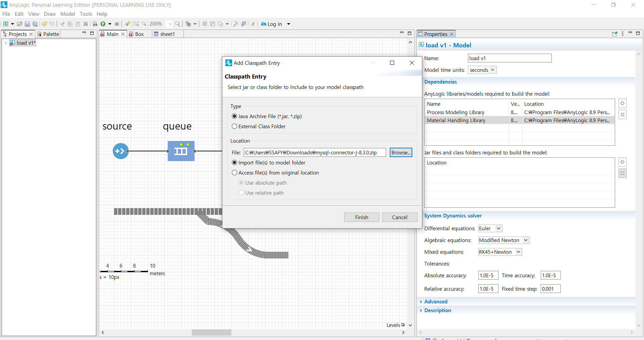Viewport: 644px width, 340px height.
Task: Click the File path input field
Action: click(x=315, y=152)
